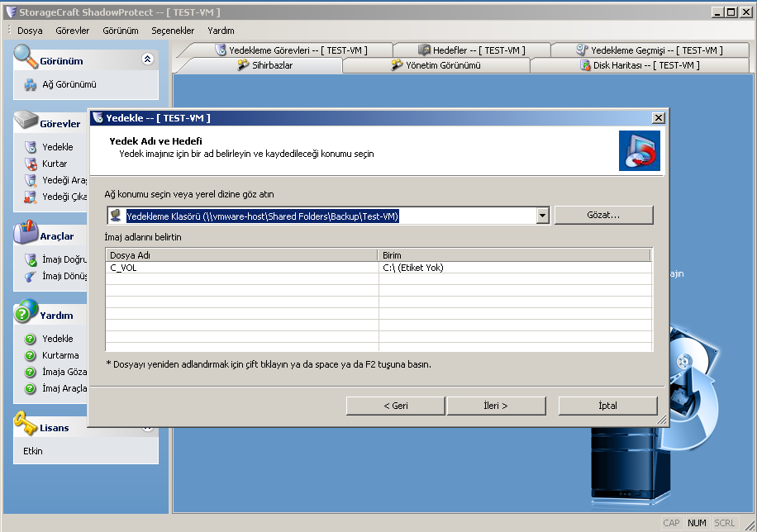Screen dimensions: 757x532
Task: Click Kurtar icon under Görevler
Action: (31, 164)
